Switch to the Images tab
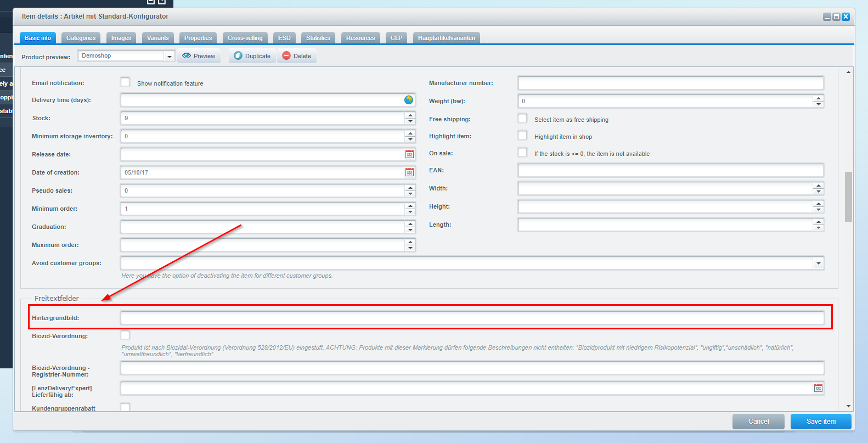 click(121, 38)
